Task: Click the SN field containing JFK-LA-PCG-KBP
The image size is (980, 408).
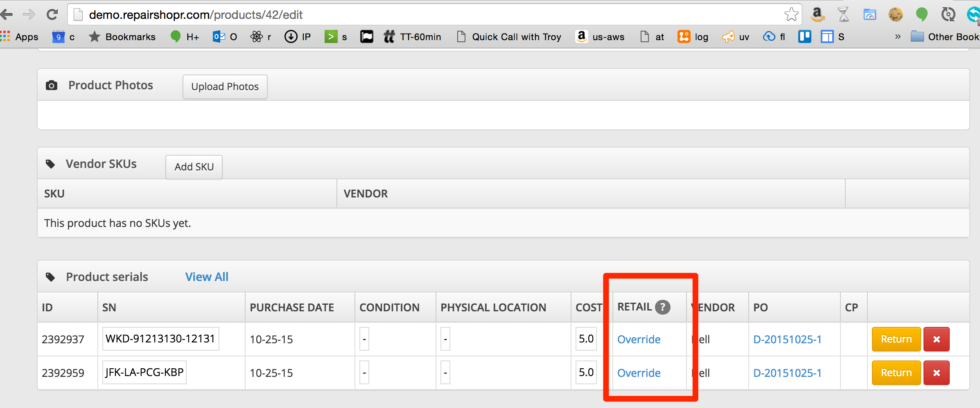Action: 144,372
